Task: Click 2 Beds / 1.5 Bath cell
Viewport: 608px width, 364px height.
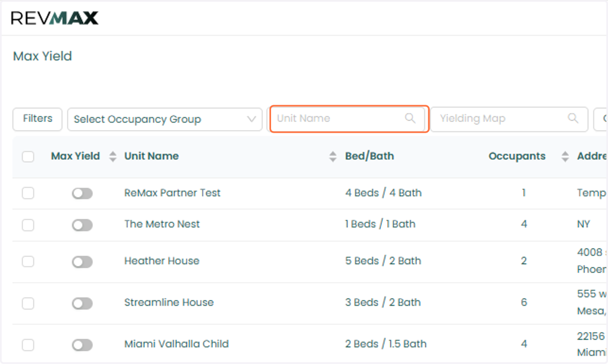Action: click(386, 344)
